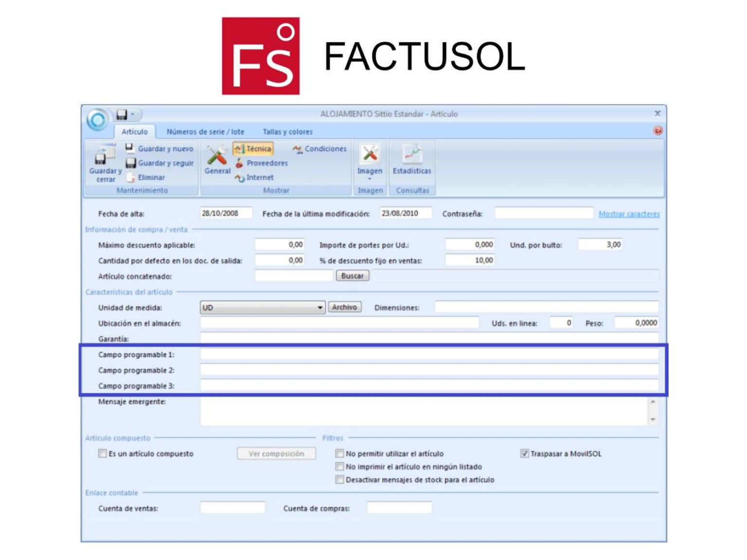747x560 pixels.
Task: Expand the Unidad de medida dropdown
Action: (x=320, y=308)
